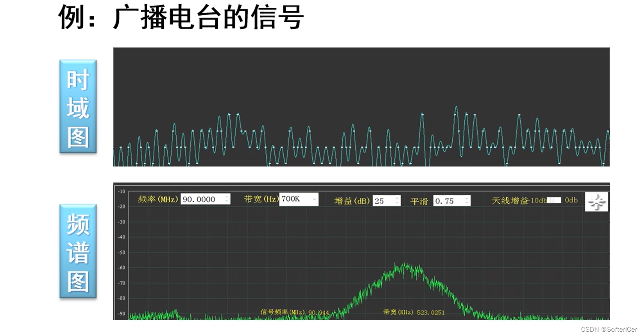Click the -90 axis label on spectrum
The image size is (644, 336).
(x=122, y=314)
